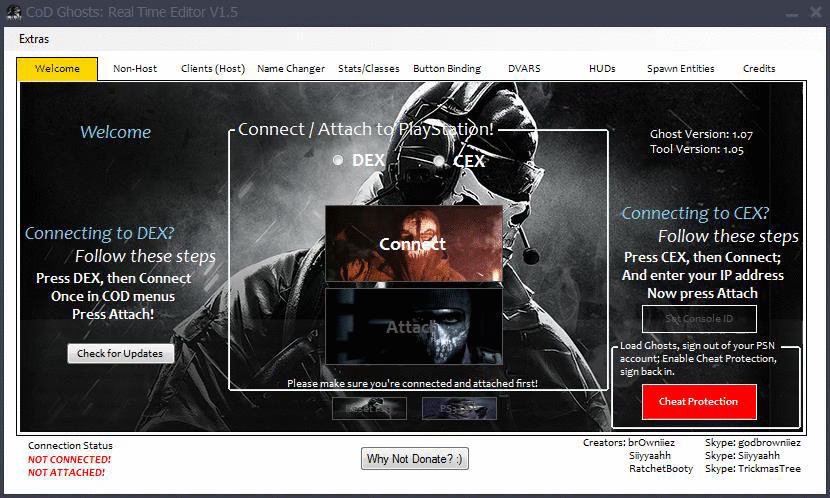Close the Real Time Editor window
This screenshot has height=498, width=830.
[x=816, y=12]
